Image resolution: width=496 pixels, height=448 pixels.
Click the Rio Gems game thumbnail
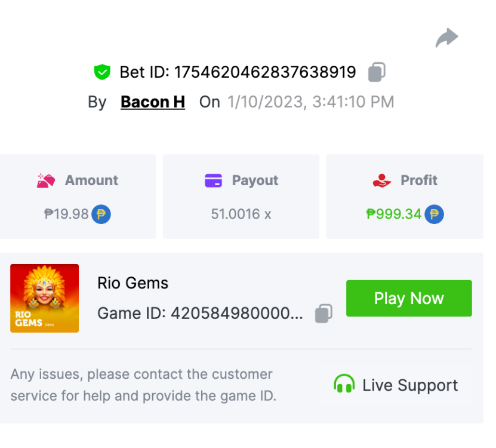[45, 298]
